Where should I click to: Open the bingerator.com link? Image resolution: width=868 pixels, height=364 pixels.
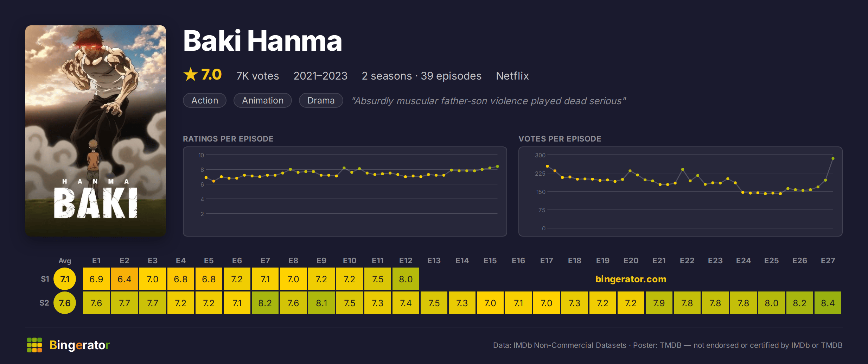pyautogui.click(x=631, y=279)
